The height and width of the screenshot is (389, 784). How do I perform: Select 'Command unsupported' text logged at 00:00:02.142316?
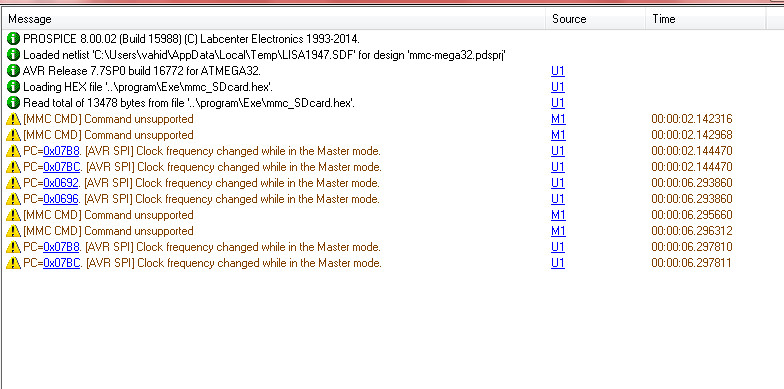pos(138,119)
